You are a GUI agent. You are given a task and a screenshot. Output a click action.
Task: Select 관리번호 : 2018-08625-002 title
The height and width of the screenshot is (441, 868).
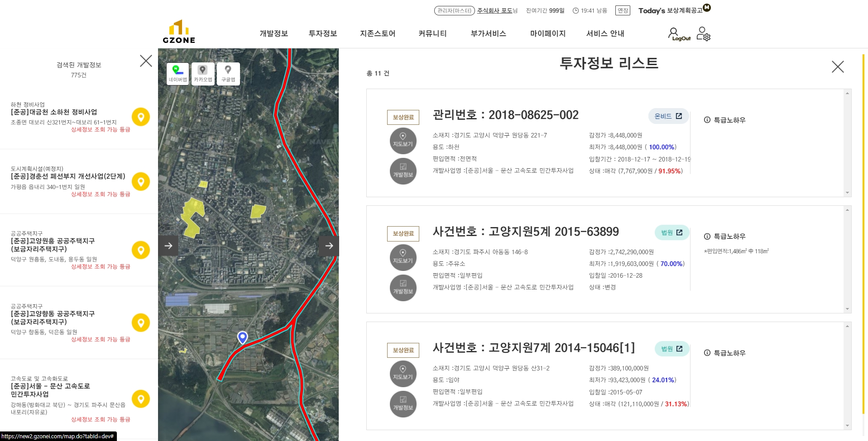click(505, 115)
